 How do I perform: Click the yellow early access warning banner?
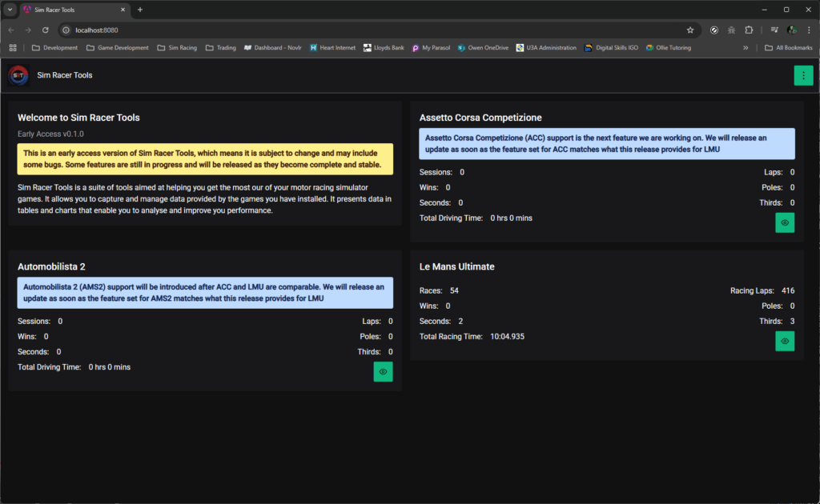[205, 158]
